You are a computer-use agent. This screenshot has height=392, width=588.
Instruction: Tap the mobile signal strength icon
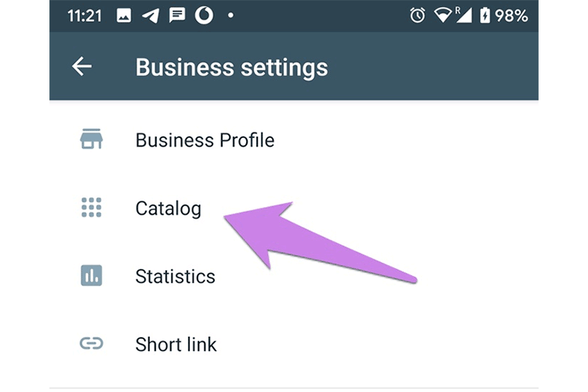coord(463,16)
